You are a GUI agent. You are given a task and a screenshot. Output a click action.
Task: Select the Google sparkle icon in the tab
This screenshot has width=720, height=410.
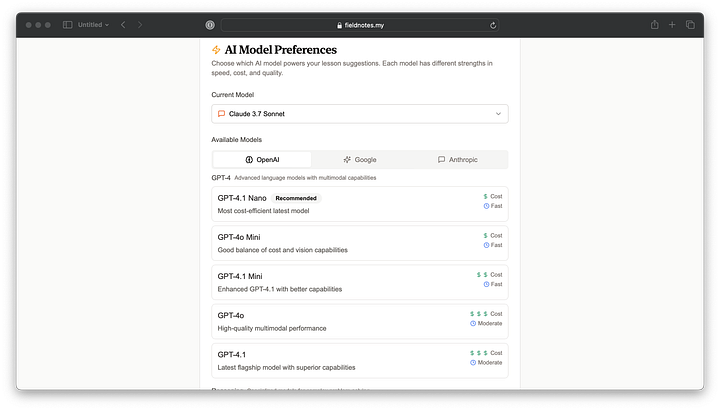(x=347, y=160)
